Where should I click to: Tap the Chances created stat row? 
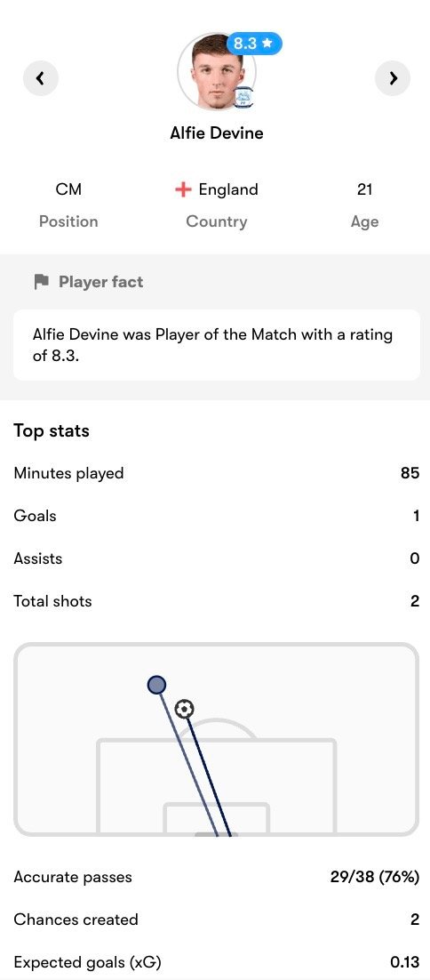click(217, 920)
